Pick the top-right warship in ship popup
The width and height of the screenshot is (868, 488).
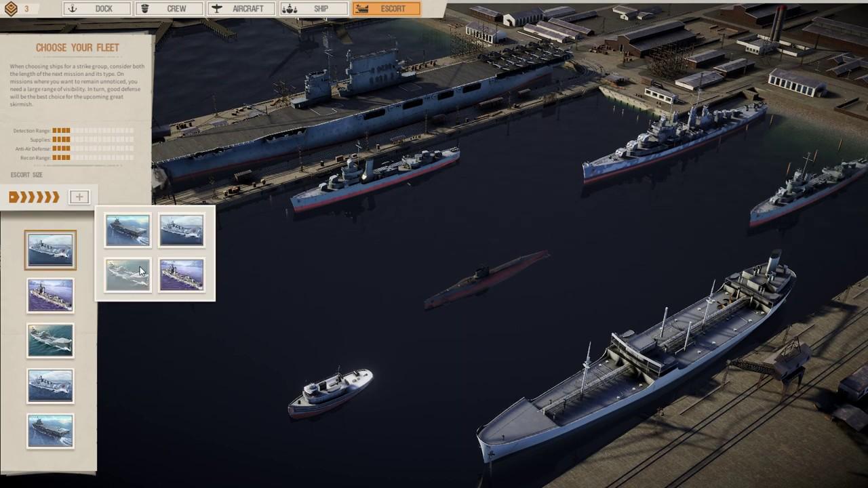click(x=181, y=230)
